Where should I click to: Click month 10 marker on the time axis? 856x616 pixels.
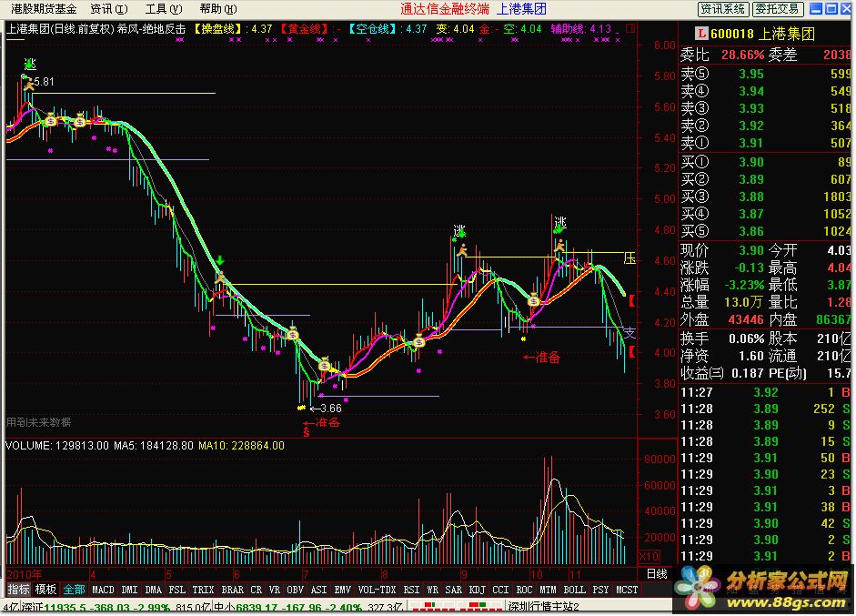(537, 574)
